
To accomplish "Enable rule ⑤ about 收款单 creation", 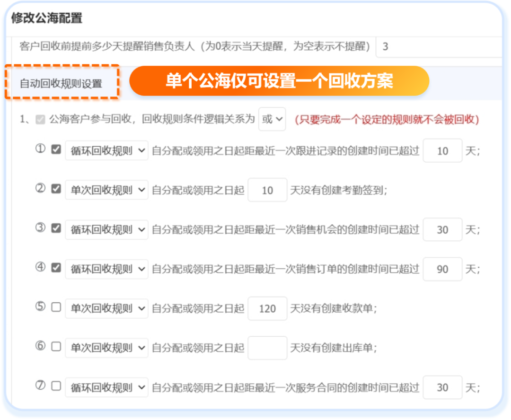I will 55,306.
